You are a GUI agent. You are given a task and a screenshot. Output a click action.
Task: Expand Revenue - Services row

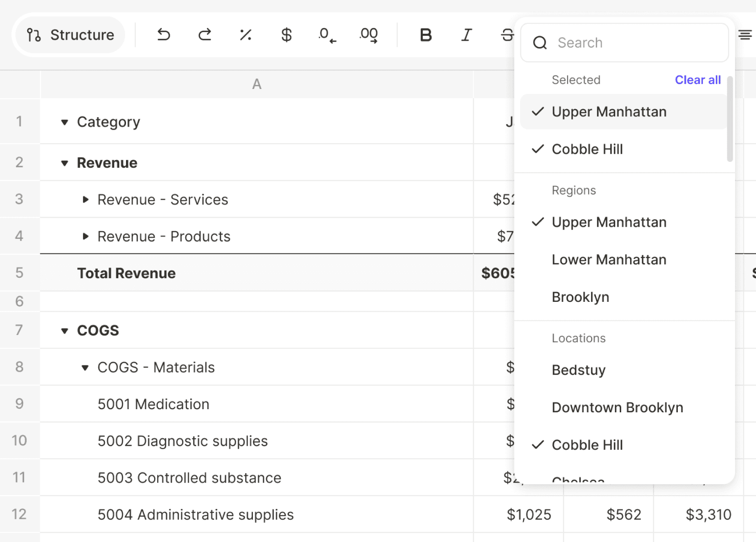point(85,199)
